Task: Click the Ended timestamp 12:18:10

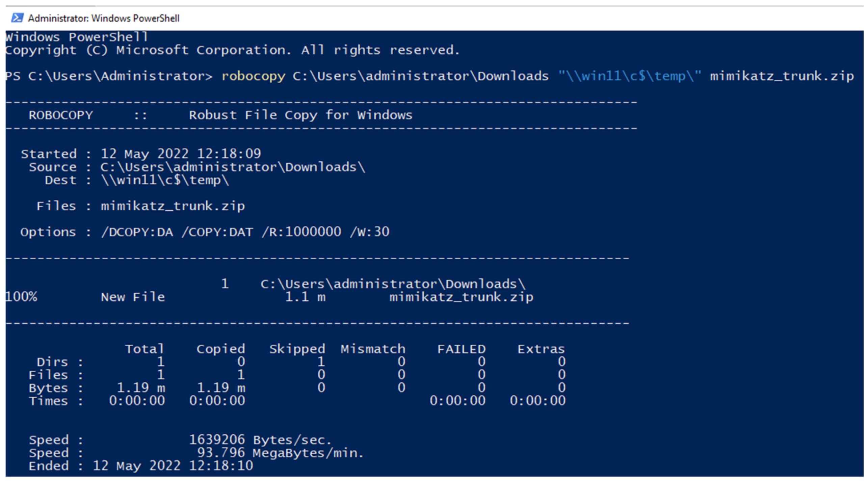Action: 220,466
